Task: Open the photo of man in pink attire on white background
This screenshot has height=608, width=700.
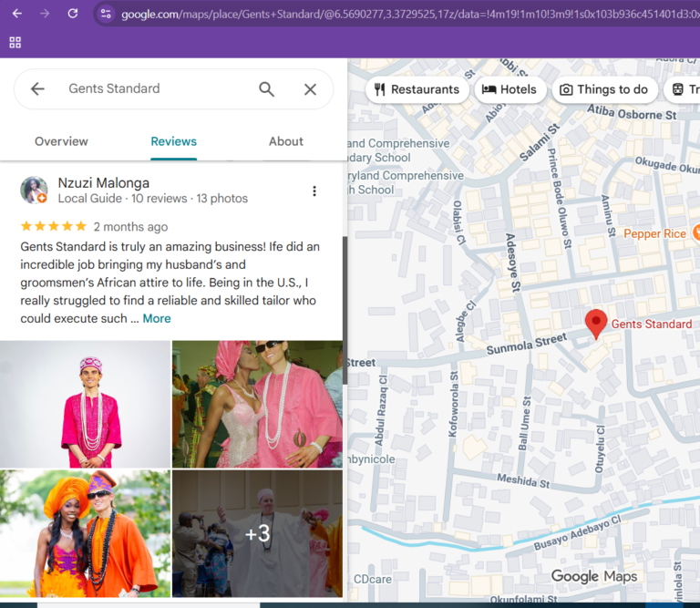Action: point(86,404)
